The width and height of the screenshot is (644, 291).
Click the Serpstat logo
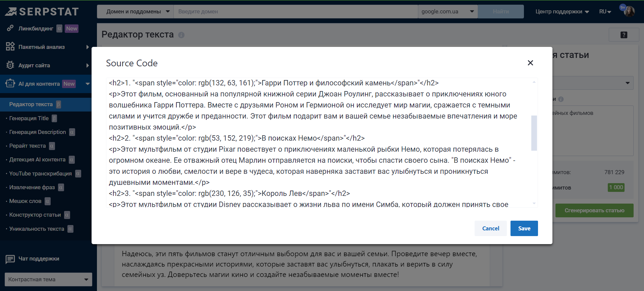coord(42,12)
